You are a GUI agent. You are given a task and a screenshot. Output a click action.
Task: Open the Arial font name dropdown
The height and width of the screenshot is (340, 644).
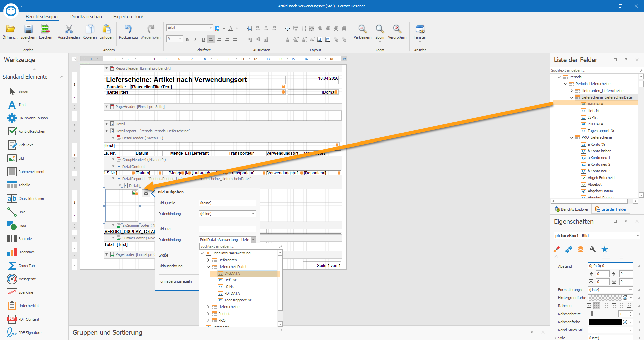[211, 28]
